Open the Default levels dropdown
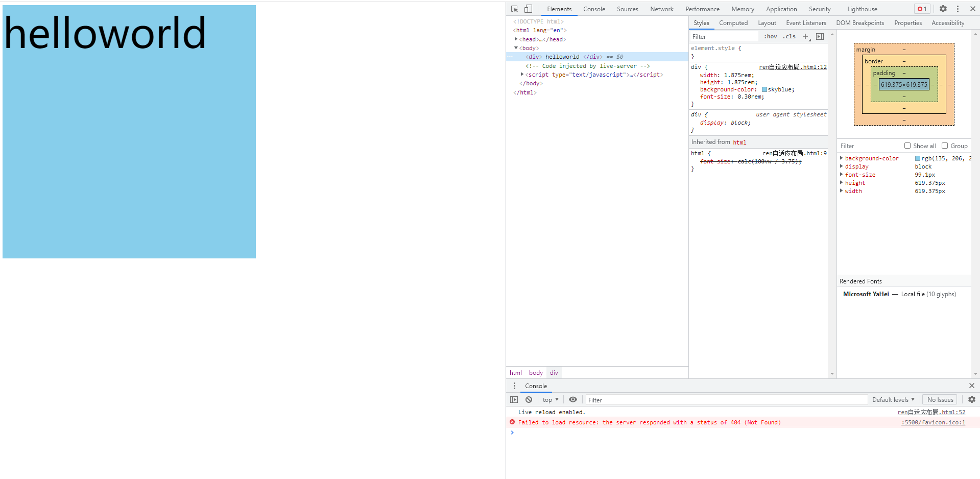Viewport: 980px width, 479px height. [x=893, y=399]
